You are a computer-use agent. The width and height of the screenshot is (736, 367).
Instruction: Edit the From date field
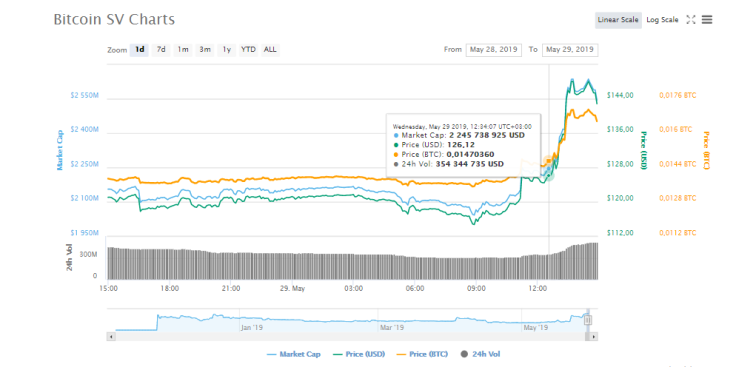coord(494,50)
